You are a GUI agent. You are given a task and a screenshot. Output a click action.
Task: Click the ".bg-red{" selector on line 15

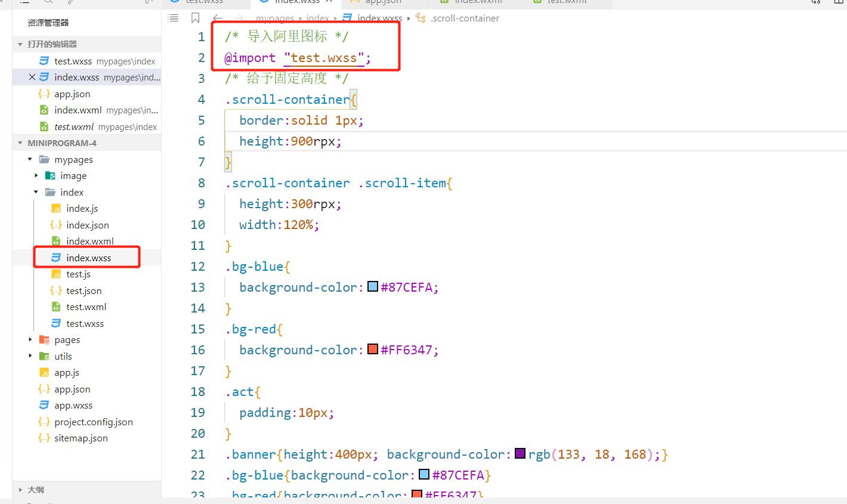tap(254, 329)
